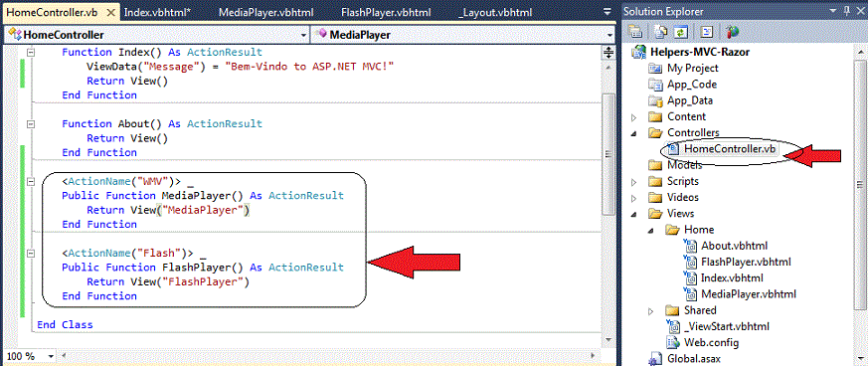868x366 pixels.
Task: Click the Web.config file icon
Action: [672, 342]
